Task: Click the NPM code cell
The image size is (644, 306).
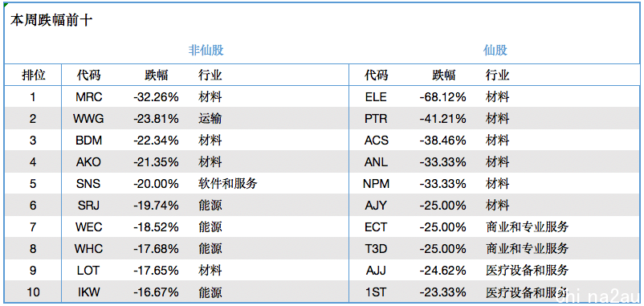Action: click(376, 184)
